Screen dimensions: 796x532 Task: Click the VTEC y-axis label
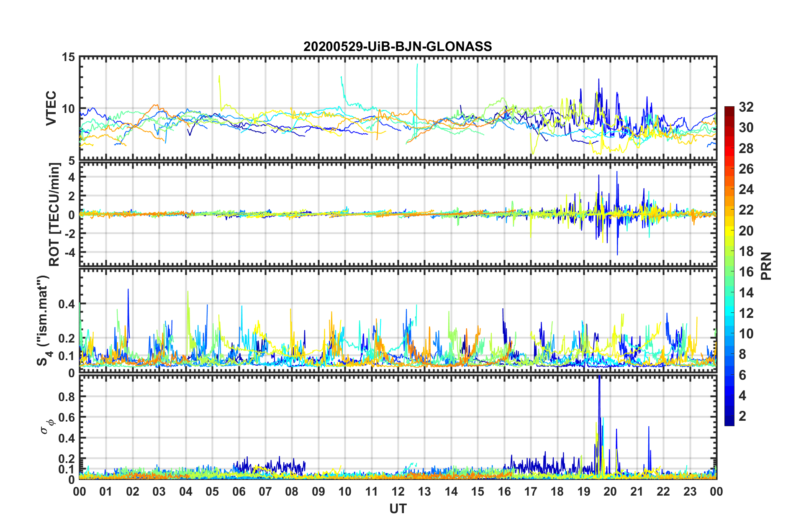(x=51, y=108)
